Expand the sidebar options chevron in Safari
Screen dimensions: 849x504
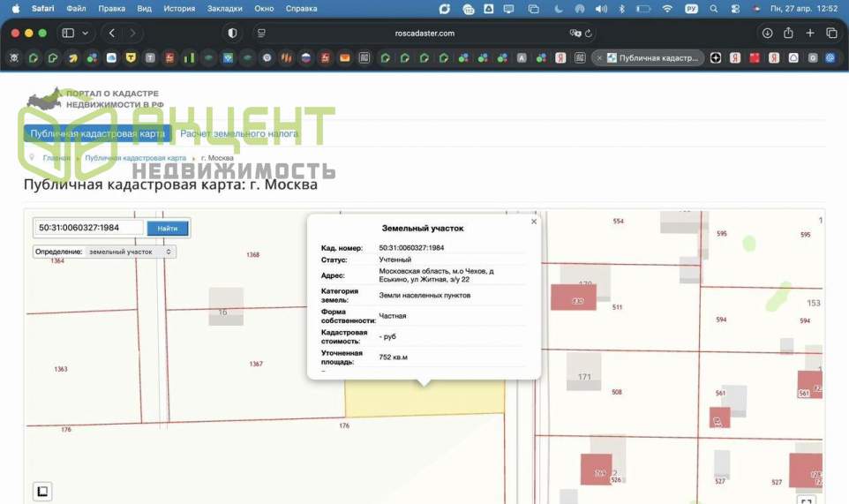tap(86, 33)
